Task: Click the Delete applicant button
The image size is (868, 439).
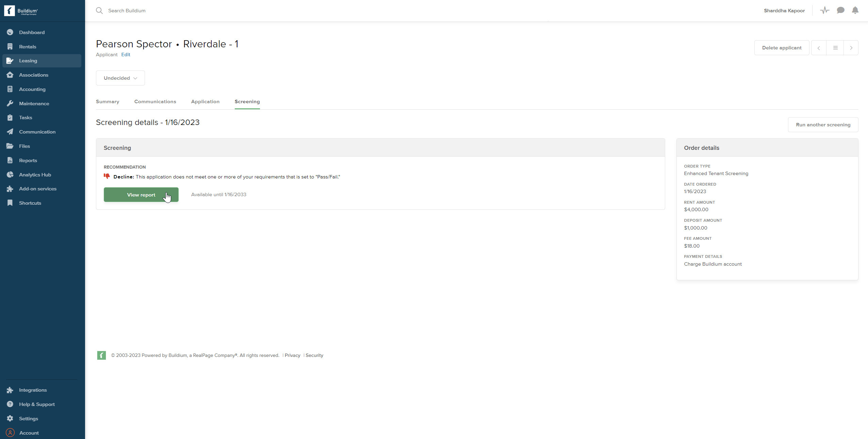Action: click(x=782, y=48)
